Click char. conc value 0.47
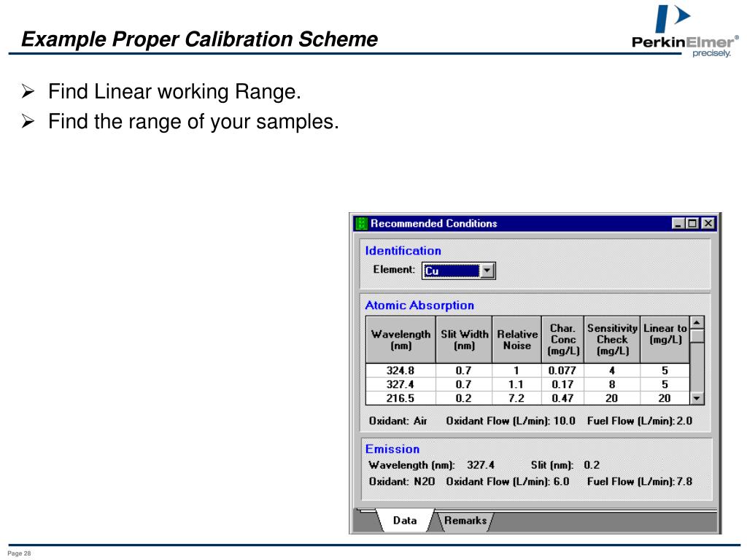747x560 pixels. click(x=562, y=398)
